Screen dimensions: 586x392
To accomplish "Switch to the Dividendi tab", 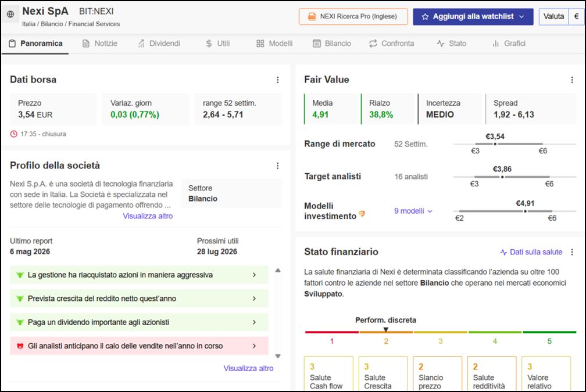I will pyautogui.click(x=159, y=44).
